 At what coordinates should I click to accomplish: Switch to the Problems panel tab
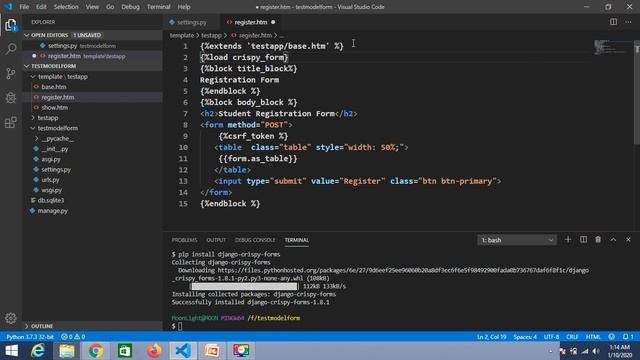pyautogui.click(x=184, y=240)
